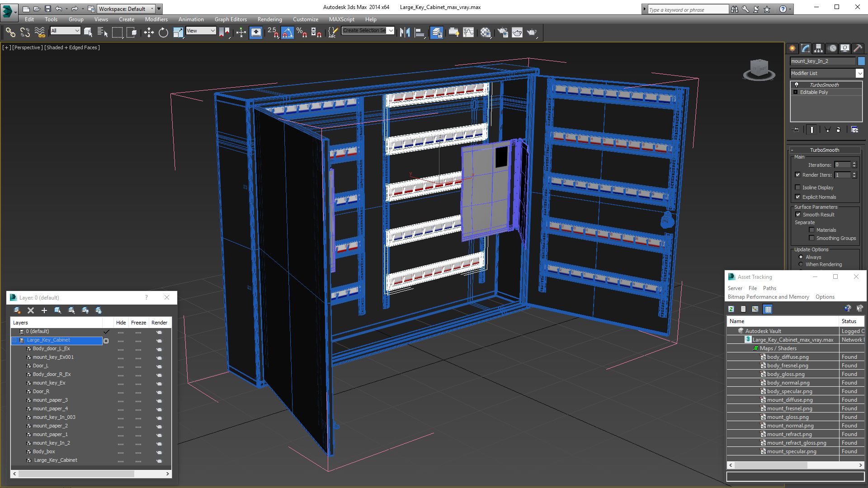
Task: Select the Scale tool icon
Action: point(178,32)
